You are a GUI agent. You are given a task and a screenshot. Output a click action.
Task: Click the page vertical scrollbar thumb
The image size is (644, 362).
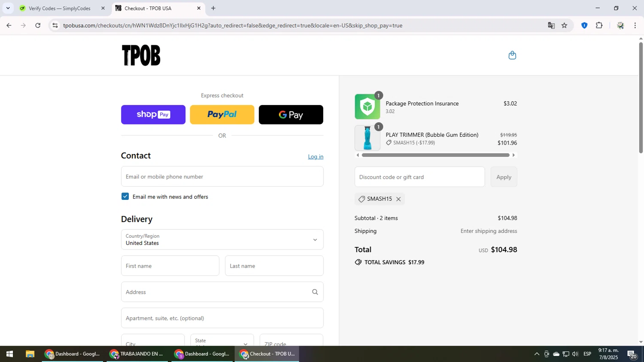[x=641, y=97]
